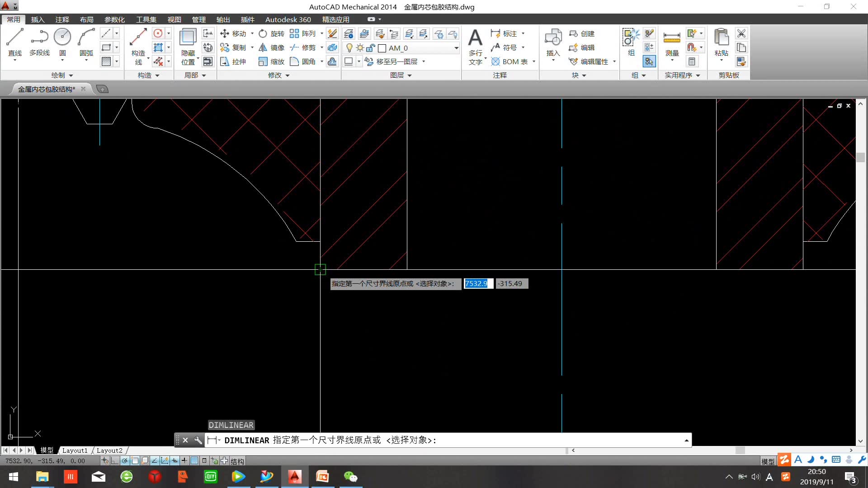The height and width of the screenshot is (488, 868).
Task: Expand the 绘制 (Draw) panel
Action: (62, 75)
